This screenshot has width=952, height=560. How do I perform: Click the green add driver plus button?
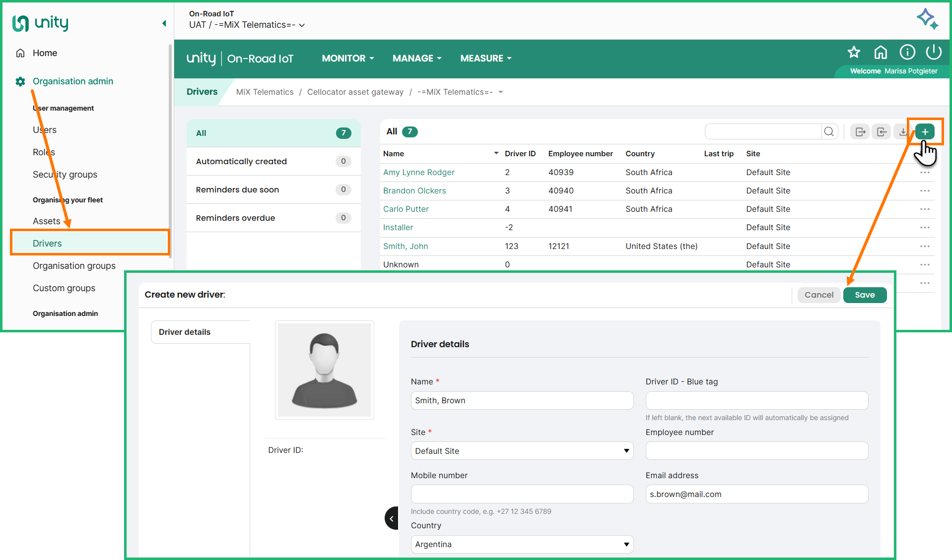pyautogui.click(x=925, y=132)
